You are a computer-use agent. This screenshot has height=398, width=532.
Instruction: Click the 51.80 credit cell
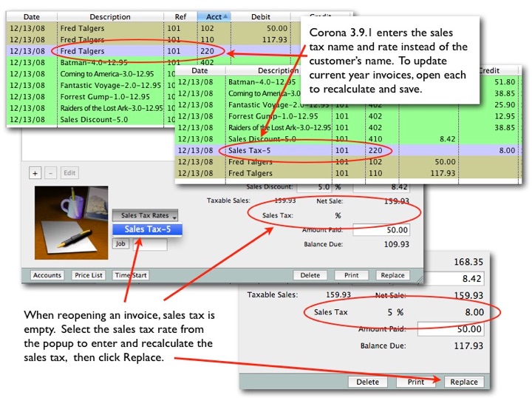tap(505, 82)
